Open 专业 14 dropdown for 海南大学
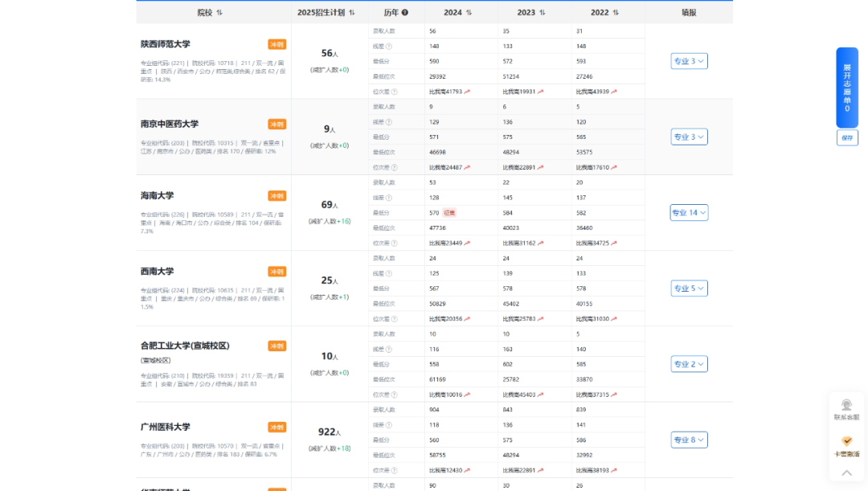This screenshot has width=868, height=491. tap(689, 213)
